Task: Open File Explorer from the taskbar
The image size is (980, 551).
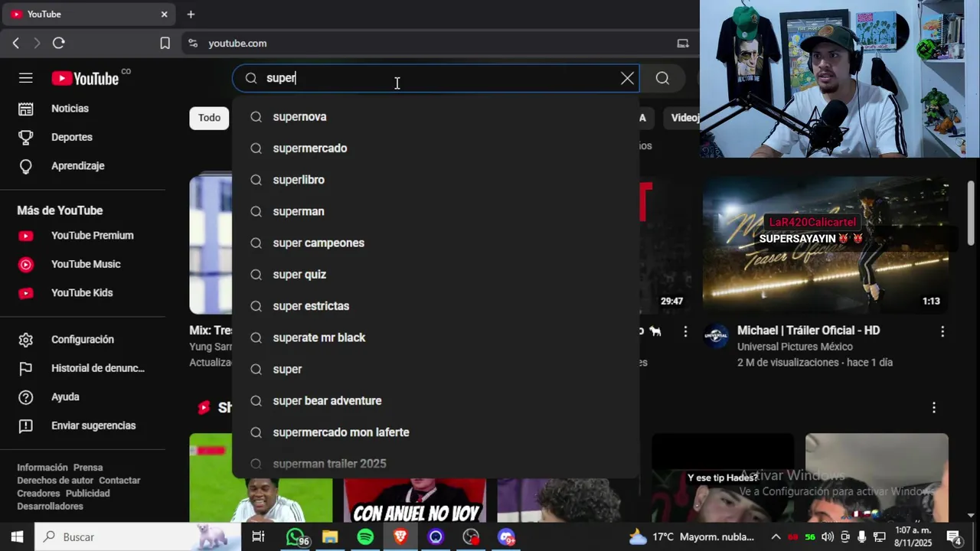Action: [330, 537]
